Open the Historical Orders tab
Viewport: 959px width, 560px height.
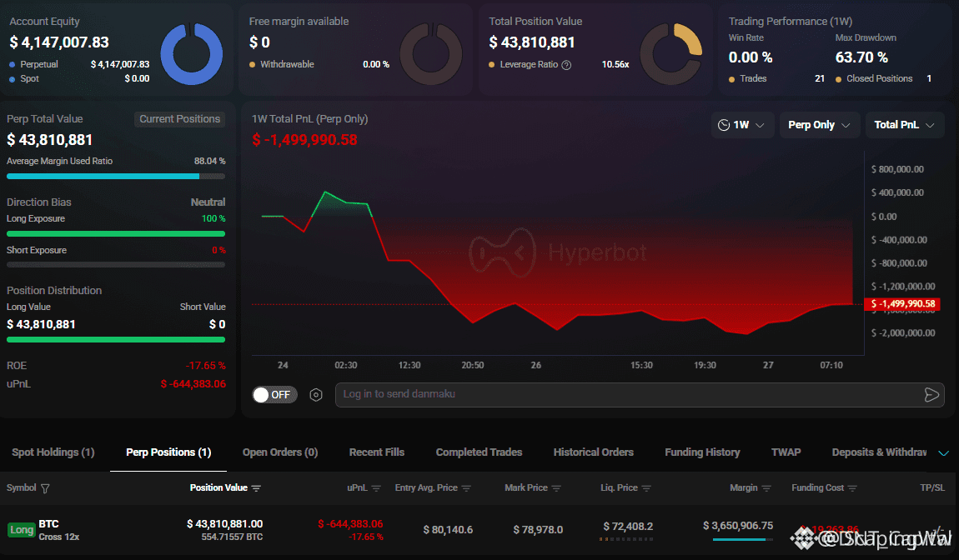pyautogui.click(x=593, y=452)
